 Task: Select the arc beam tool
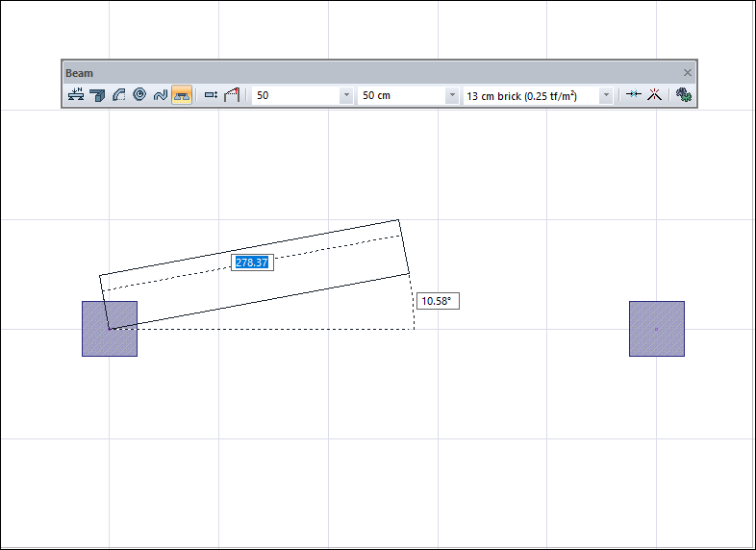tap(118, 95)
